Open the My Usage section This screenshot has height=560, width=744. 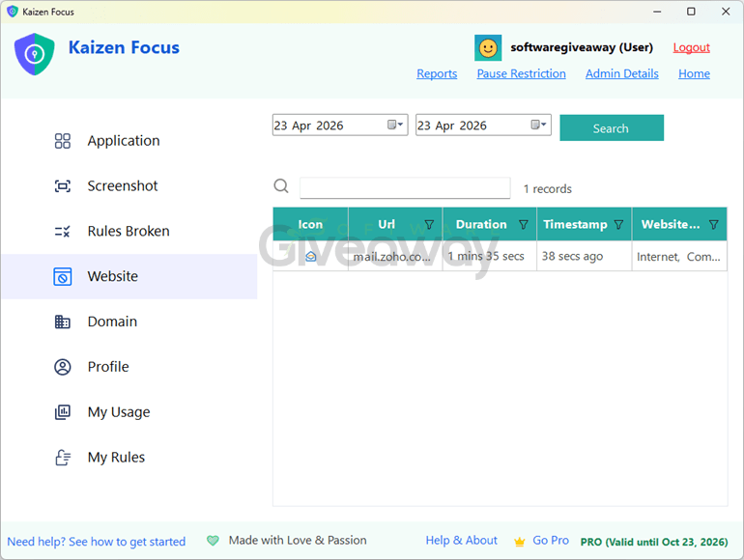[129, 412]
